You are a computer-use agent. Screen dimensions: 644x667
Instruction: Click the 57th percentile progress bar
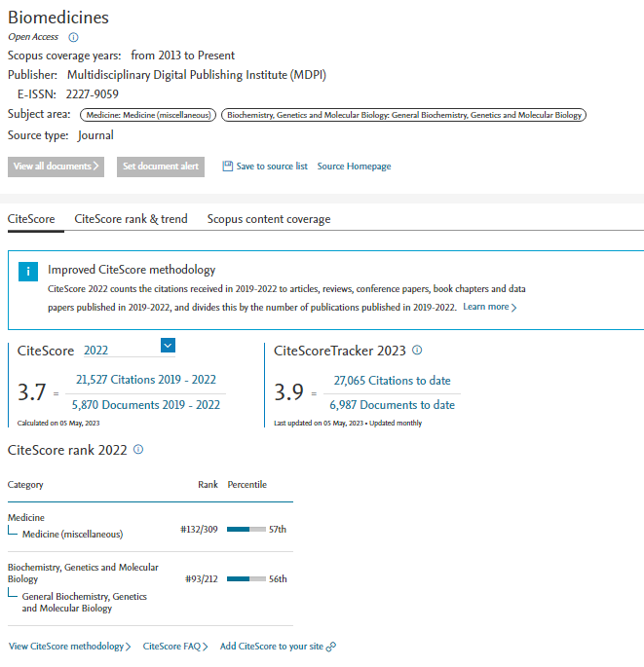pos(246,529)
